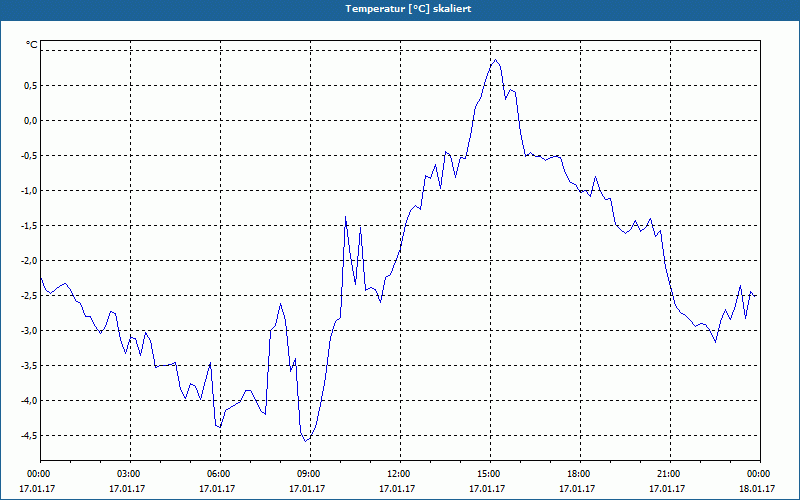Click the -2,5 temperature axis label

pos(29,296)
